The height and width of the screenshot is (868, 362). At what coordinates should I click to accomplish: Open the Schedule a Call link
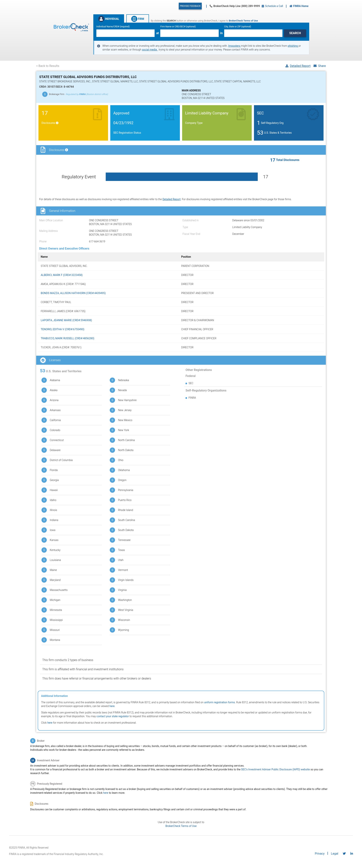pos(274,6)
